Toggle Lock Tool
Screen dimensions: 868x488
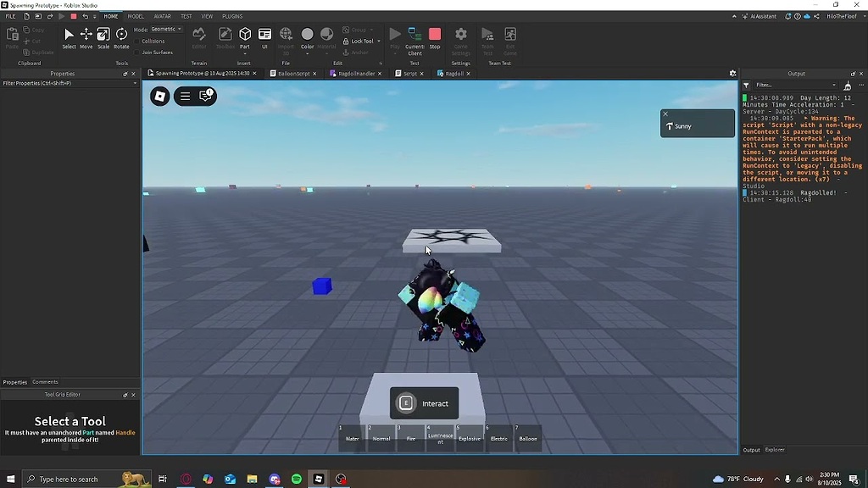pyautogui.click(x=359, y=41)
